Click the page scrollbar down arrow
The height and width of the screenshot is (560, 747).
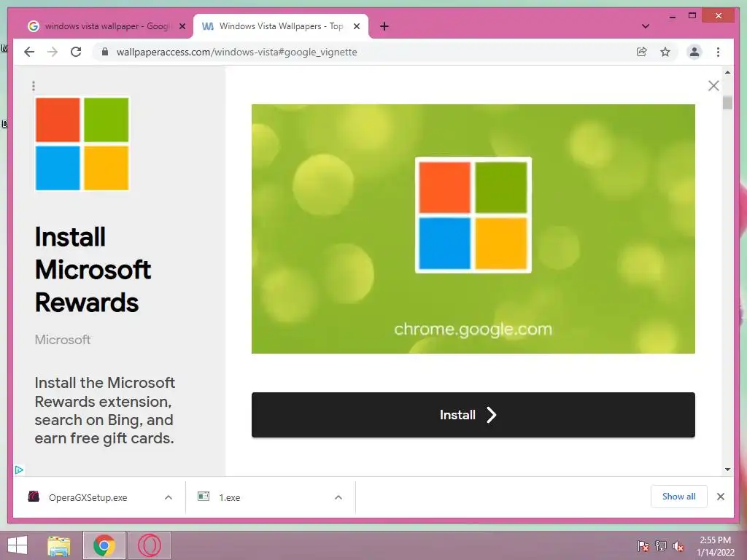(x=727, y=470)
